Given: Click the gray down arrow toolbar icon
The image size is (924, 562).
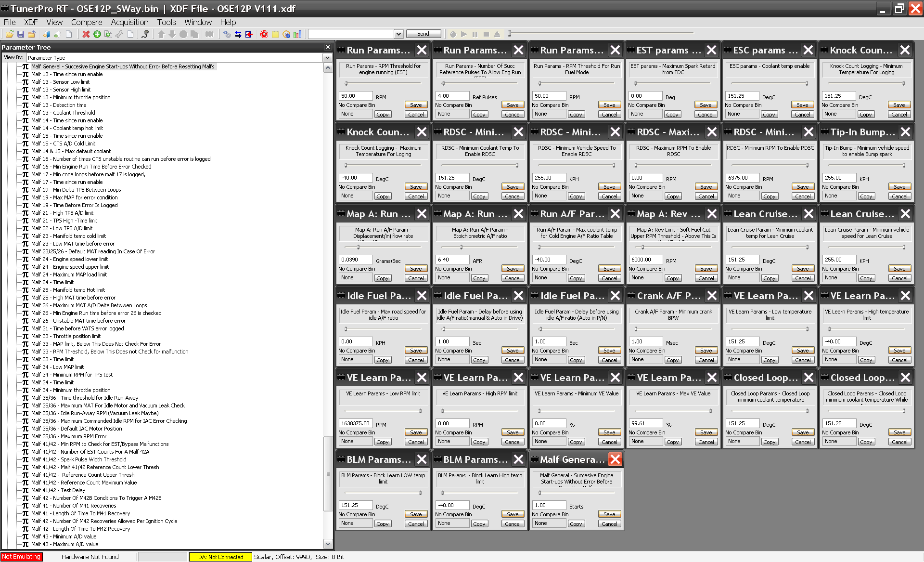Looking at the screenshot, I should 172,34.
